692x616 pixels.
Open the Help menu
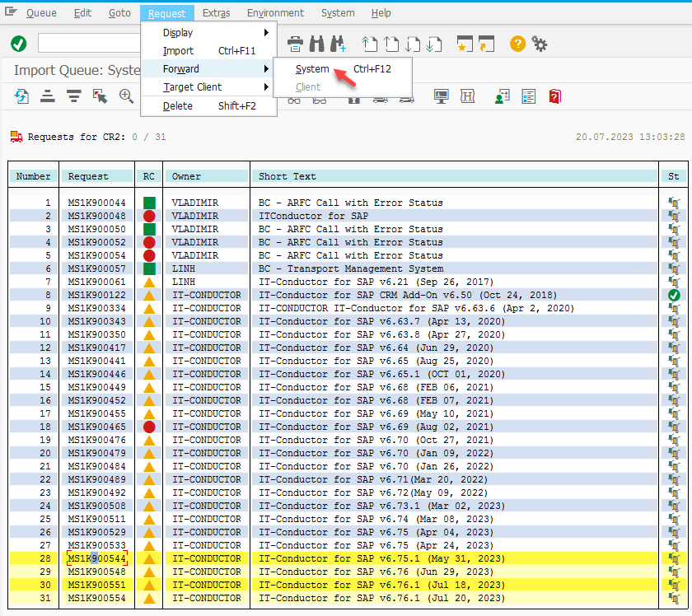381,13
